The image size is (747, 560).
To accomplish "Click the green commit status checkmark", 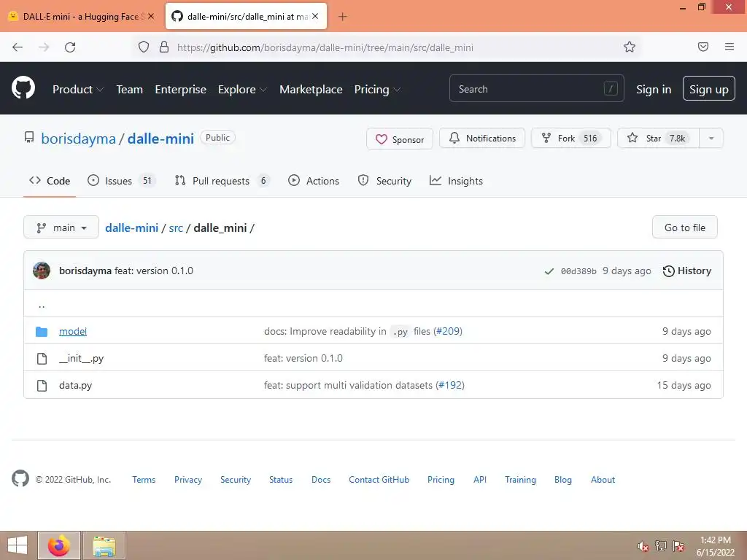I will click(x=549, y=271).
